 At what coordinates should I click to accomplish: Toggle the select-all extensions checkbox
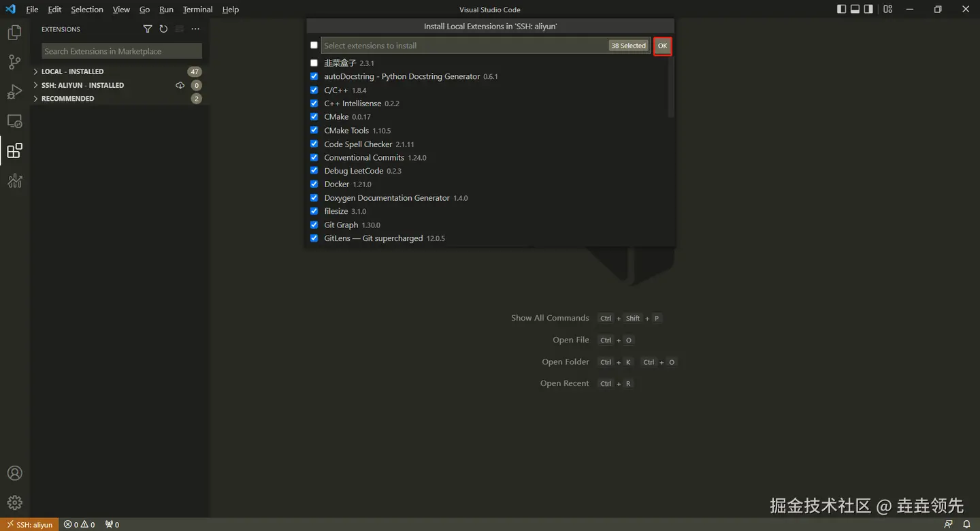(x=314, y=46)
